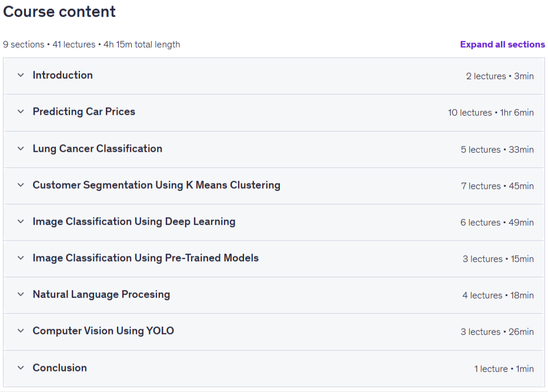Viewport: 548px width, 392px height.
Task: Click chevron beside Computer Vision Using YOLO
Action: 21,330
